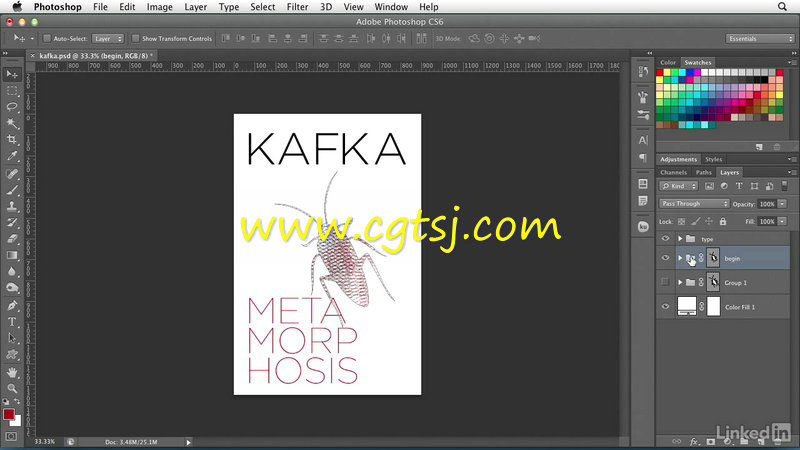Open the Kind filter dropdown
The height and width of the screenshot is (450, 800).
pyautogui.click(x=679, y=186)
